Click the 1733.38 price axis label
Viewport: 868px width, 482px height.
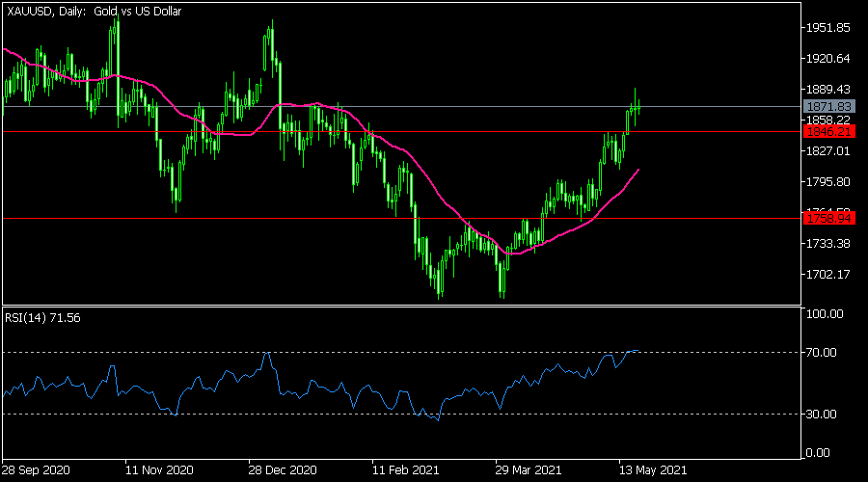pyautogui.click(x=827, y=244)
